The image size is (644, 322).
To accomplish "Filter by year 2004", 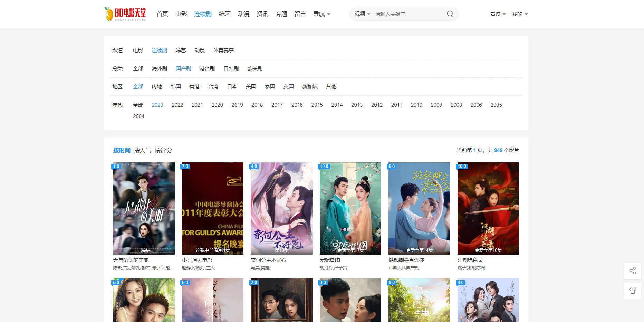I will [x=138, y=116].
